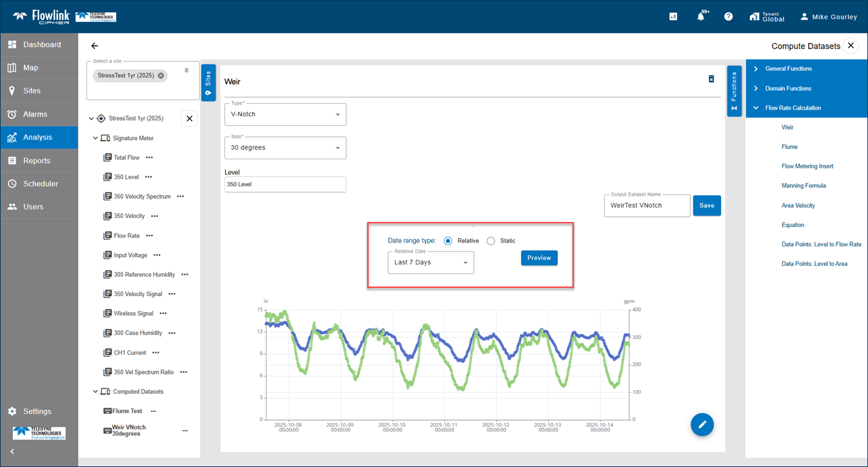This screenshot has height=467, width=868.
Task: Click the back arrow icon
Action: point(95,46)
